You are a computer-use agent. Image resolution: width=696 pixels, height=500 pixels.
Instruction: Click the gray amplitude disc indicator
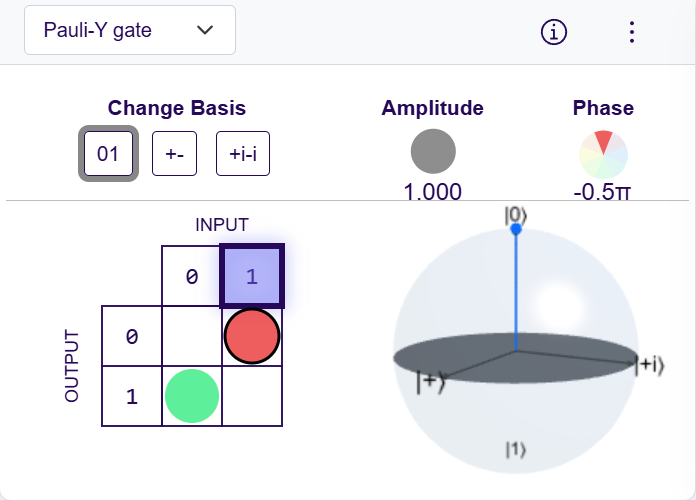point(433,151)
